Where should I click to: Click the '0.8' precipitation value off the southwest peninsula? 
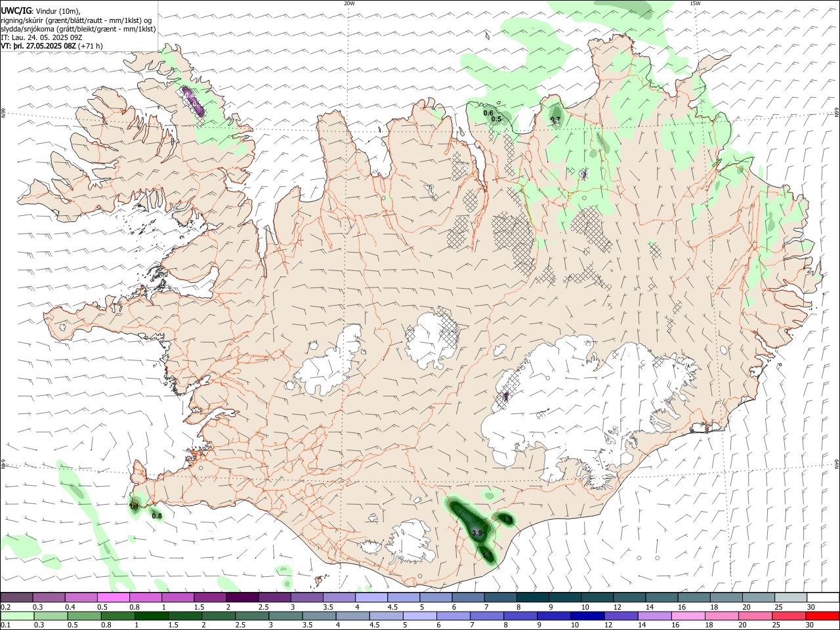[x=157, y=516]
